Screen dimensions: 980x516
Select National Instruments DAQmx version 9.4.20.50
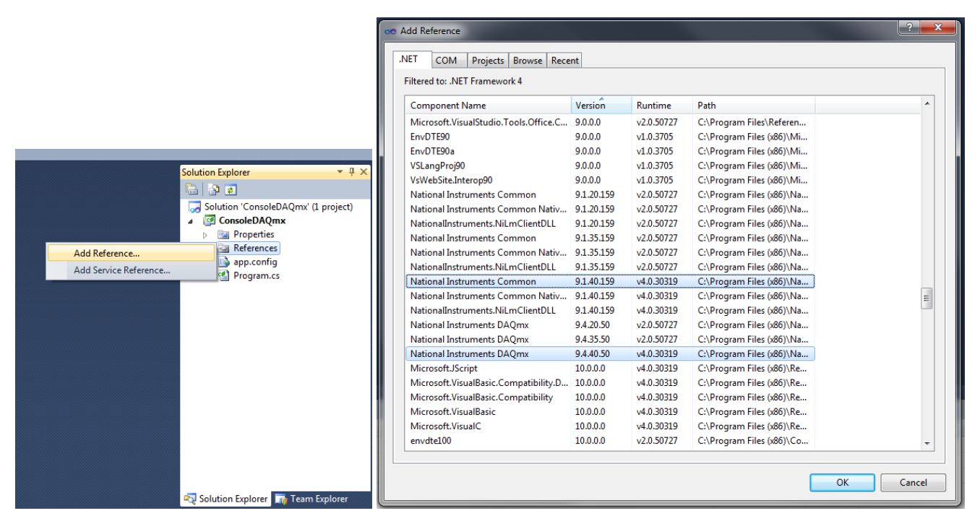coord(610,324)
